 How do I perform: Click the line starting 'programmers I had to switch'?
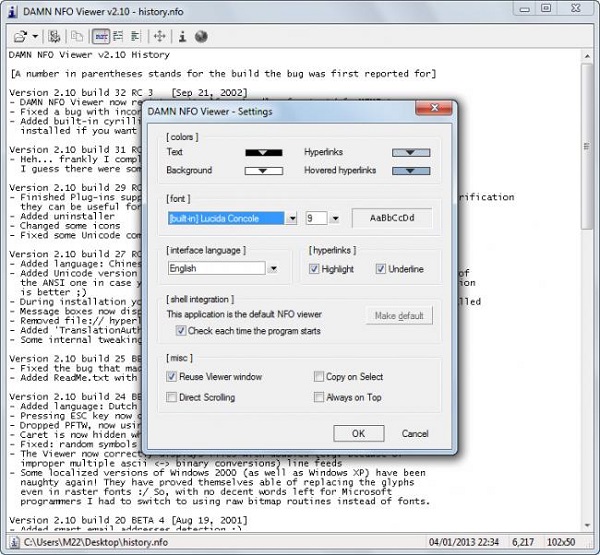(225, 501)
